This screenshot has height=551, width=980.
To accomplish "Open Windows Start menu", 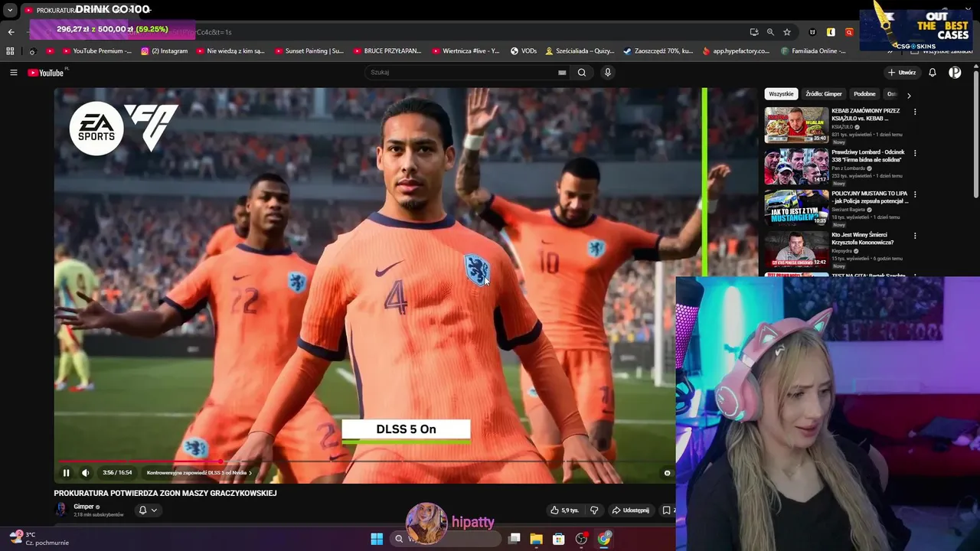I will [x=377, y=539].
